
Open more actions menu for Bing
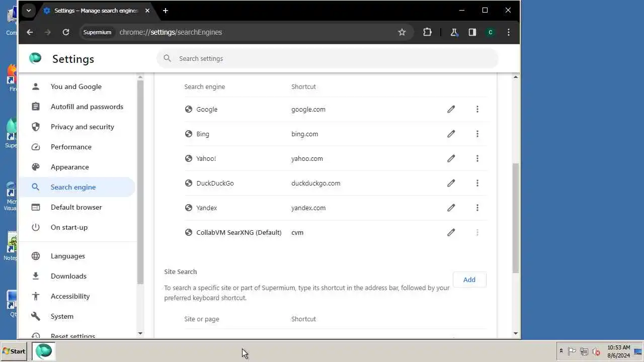pos(477,134)
